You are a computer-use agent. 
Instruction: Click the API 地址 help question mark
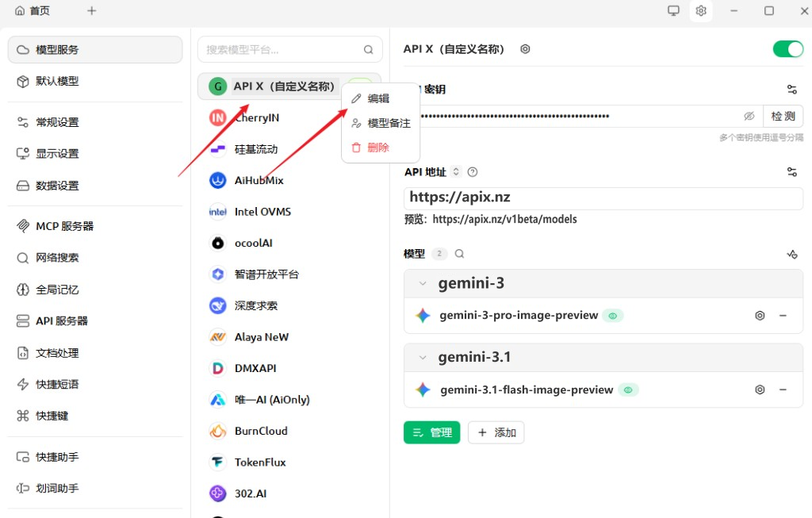click(473, 172)
